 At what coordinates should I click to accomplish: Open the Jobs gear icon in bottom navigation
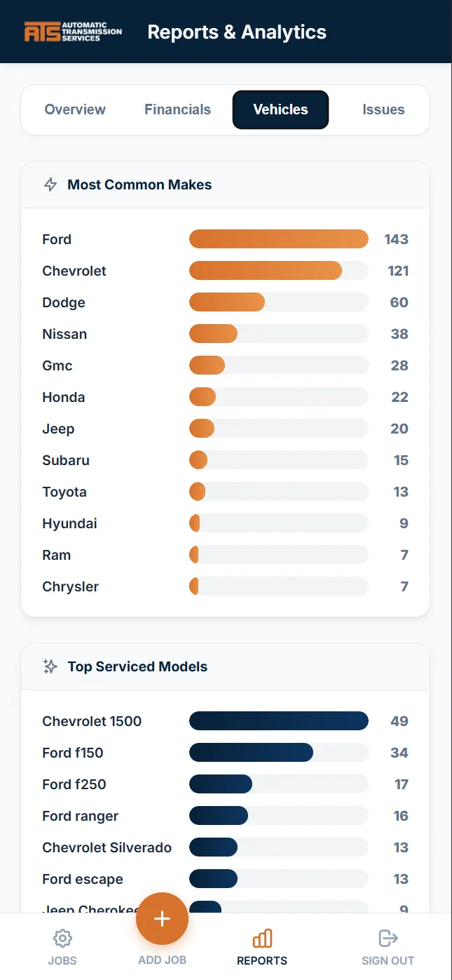tap(62, 938)
